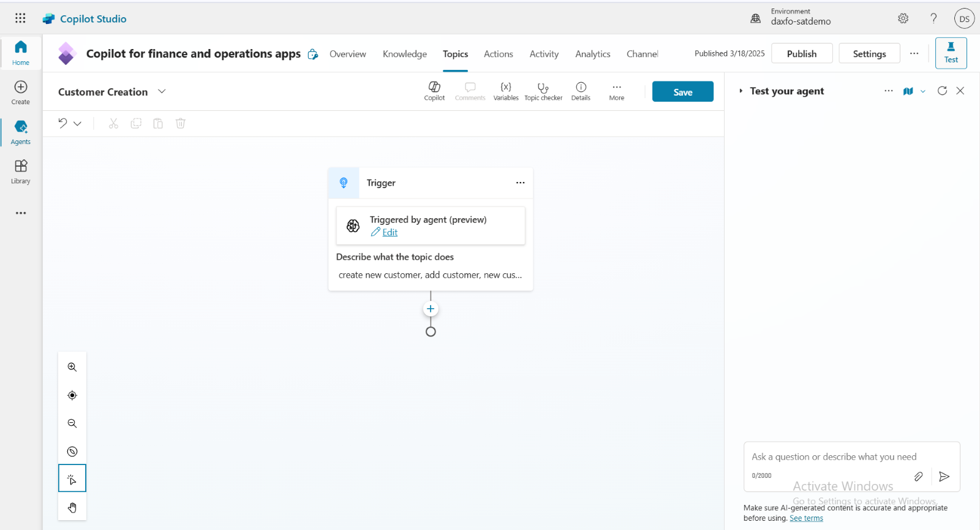Run the Topic checker

(x=543, y=91)
